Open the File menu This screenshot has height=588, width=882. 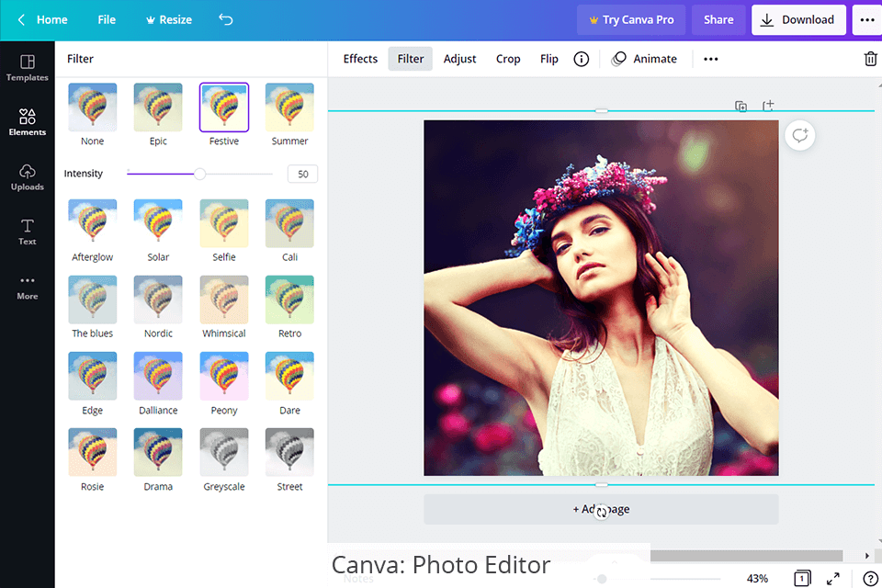pyautogui.click(x=107, y=19)
